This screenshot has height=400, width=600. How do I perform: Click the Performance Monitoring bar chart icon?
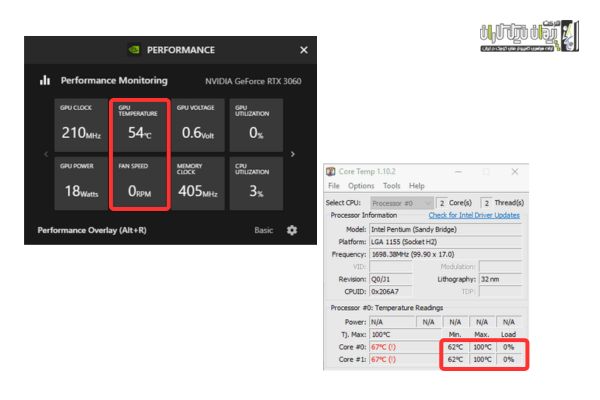[44, 80]
